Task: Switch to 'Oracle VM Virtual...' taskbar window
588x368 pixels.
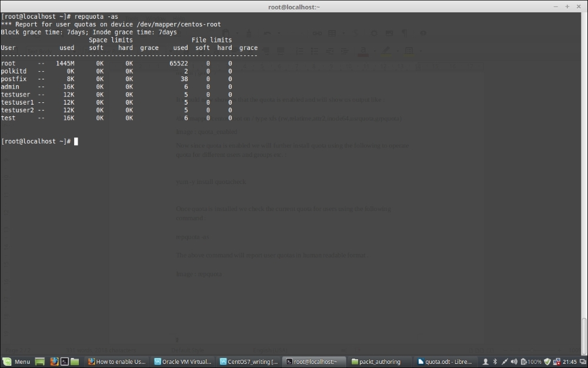Action: point(183,362)
